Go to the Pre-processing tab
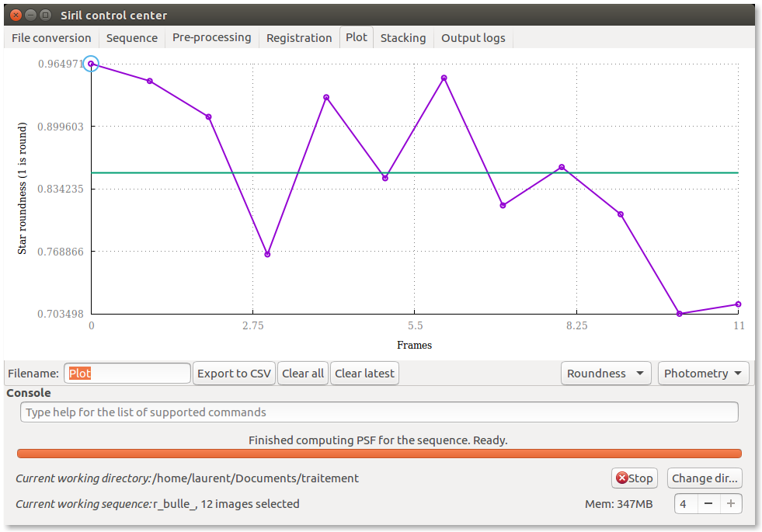This screenshot has height=532, width=762. (x=211, y=37)
